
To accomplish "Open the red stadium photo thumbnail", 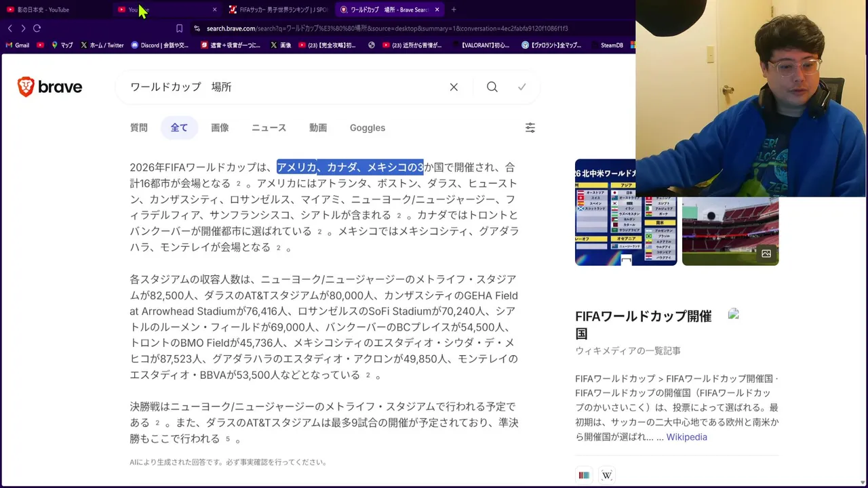I will coord(730,230).
